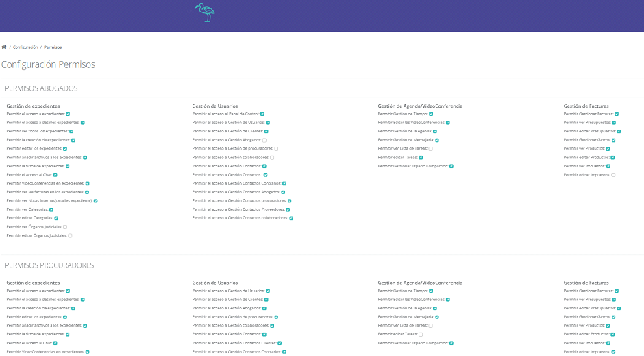Open the Configuración breadcrumb link
Screen dimensions: 644x356
tap(25, 47)
